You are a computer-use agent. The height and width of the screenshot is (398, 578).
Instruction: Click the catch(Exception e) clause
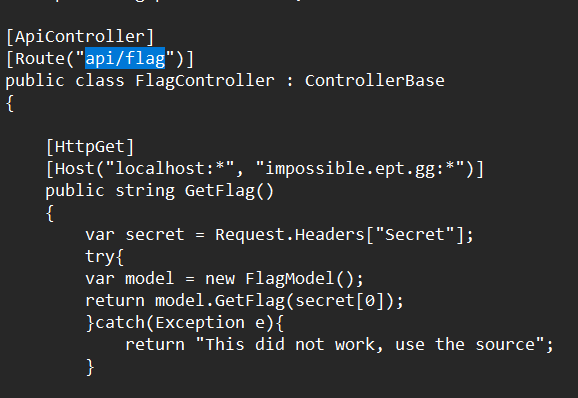pos(185,323)
